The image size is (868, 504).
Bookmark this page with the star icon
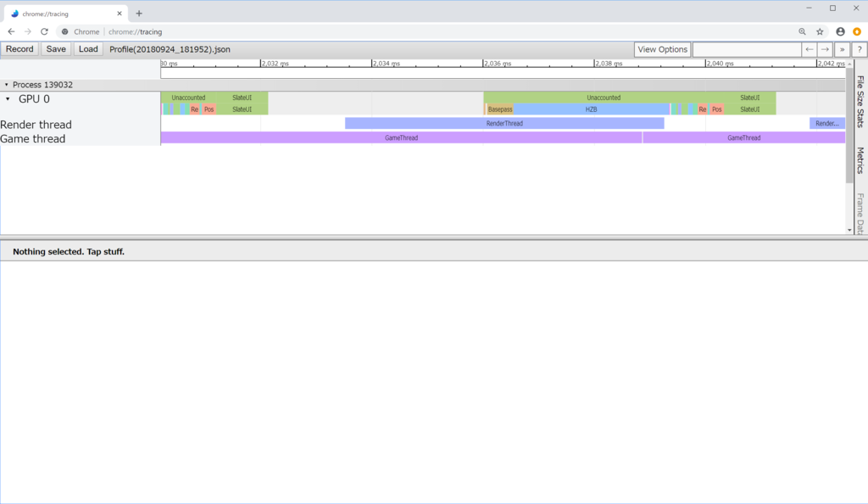coord(820,31)
